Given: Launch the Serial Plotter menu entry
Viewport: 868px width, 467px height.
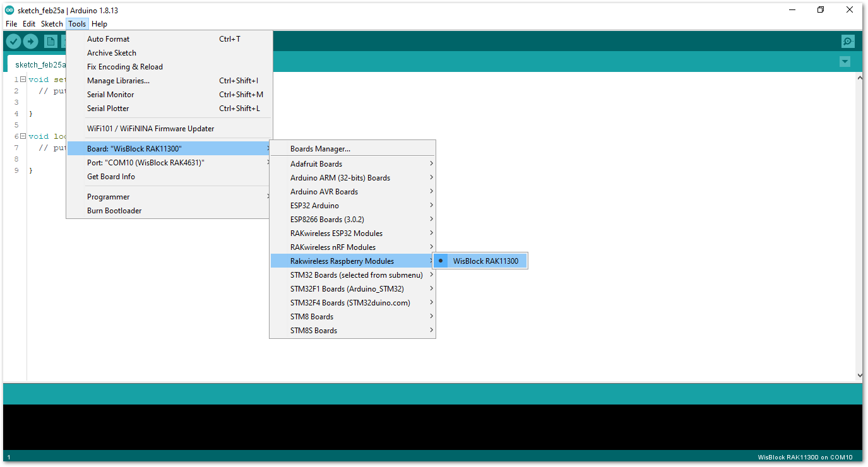Looking at the screenshot, I should coord(169,109).
